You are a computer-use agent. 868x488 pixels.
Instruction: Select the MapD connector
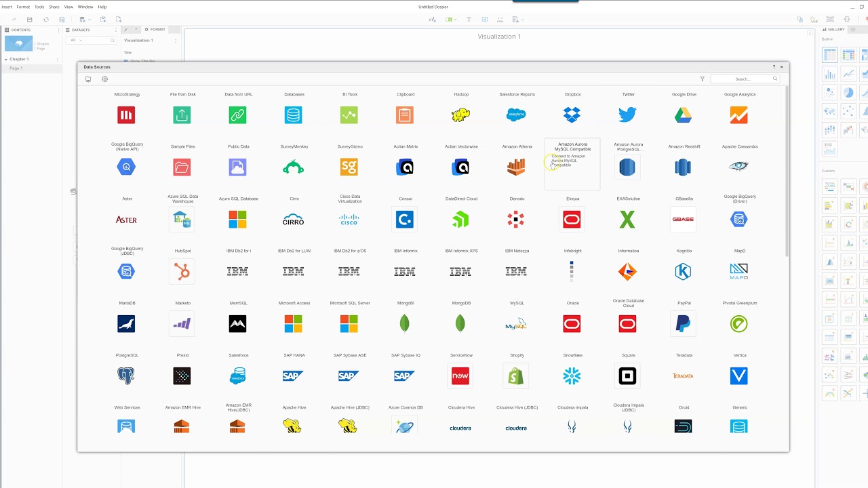(x=738, y=272)
